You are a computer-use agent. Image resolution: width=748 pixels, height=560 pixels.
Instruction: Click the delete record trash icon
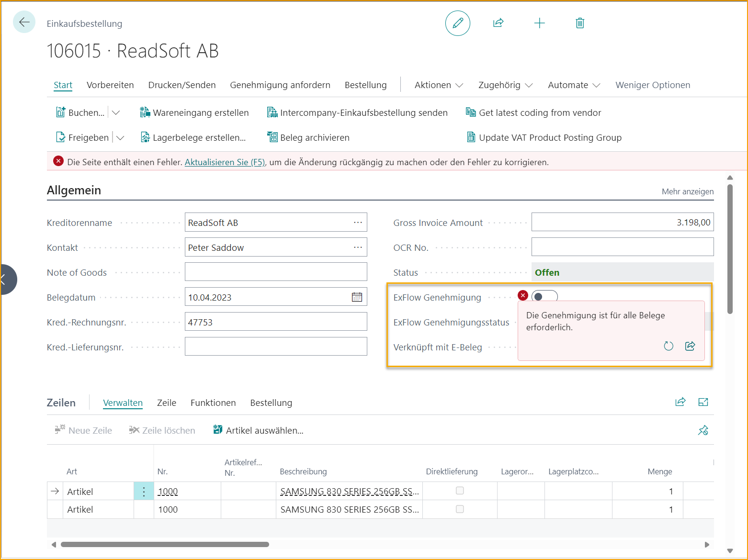click(x=579, y=22)
